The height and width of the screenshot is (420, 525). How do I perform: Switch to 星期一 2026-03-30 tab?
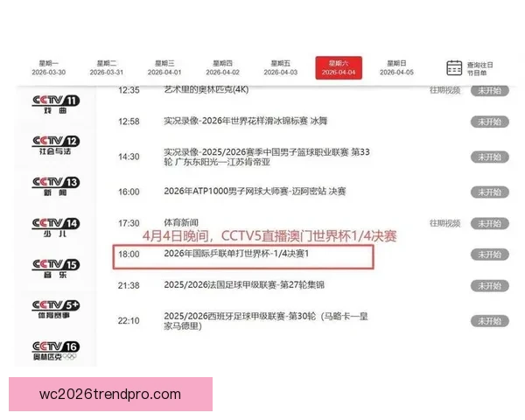pyautogui.click(x=48, y=67)
